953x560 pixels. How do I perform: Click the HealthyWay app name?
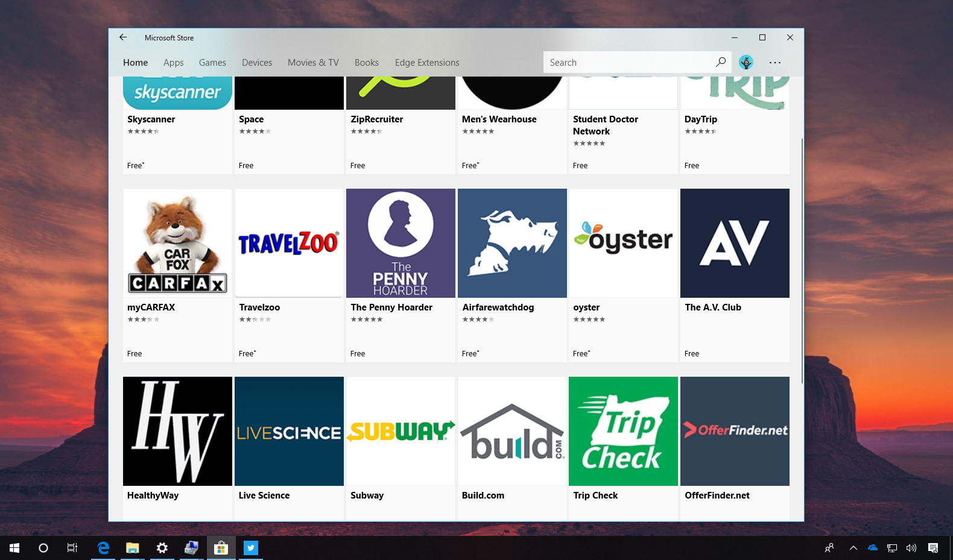click(153, 496)
